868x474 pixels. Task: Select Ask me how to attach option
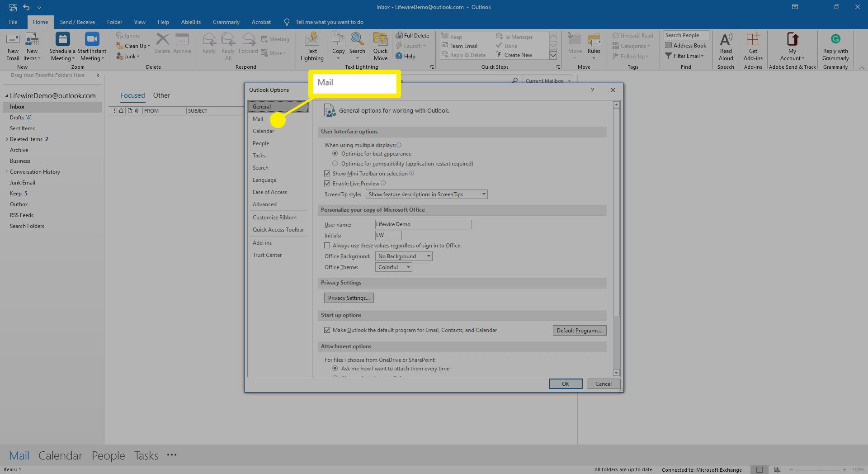[x=335, y=369]
